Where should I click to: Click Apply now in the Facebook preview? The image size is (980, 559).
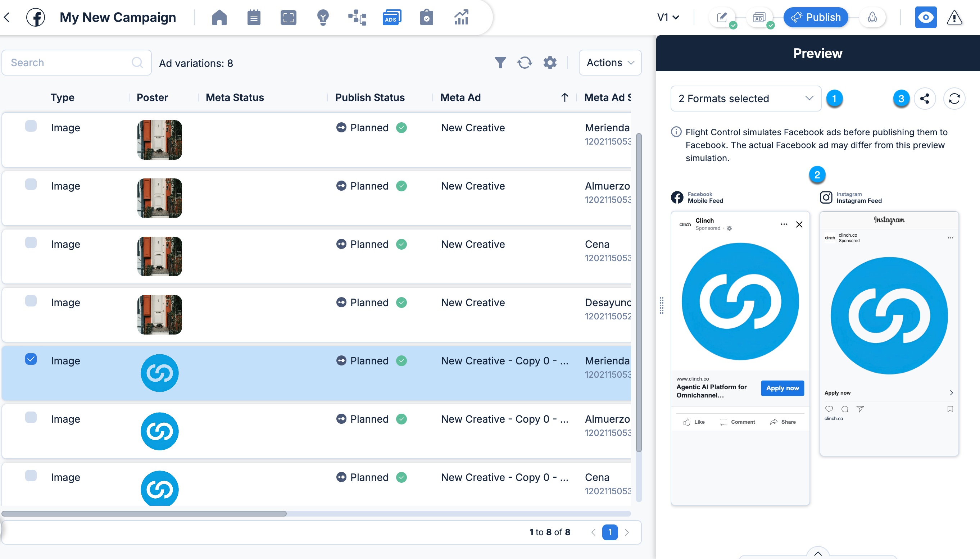(782, 388)
